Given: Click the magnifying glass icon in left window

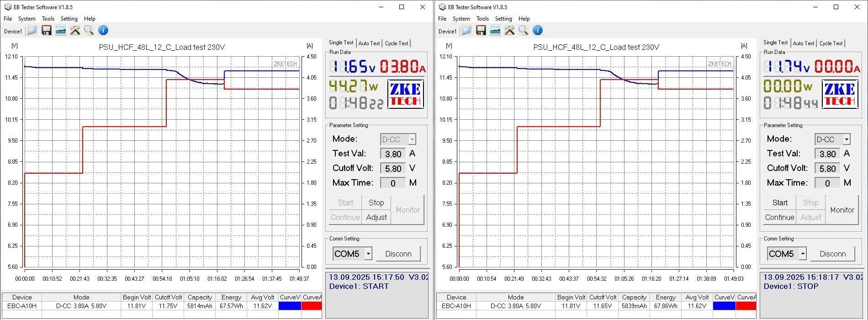Looking at the screenshot, I should [x=89, y=31].
